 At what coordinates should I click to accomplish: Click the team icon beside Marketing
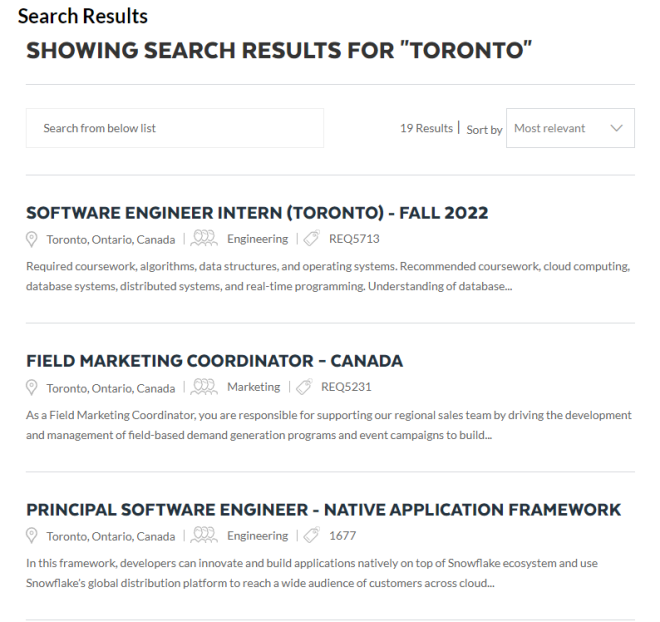[204, 386]
